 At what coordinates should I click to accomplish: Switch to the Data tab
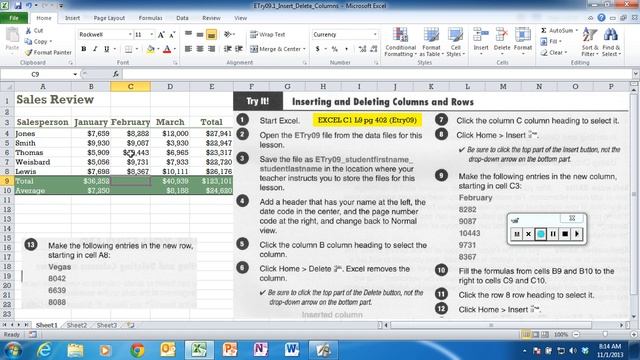(182, 18)
